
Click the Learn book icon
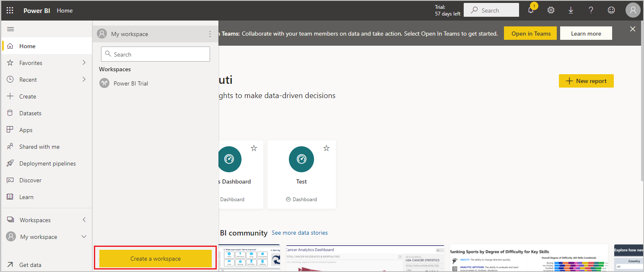10,197
